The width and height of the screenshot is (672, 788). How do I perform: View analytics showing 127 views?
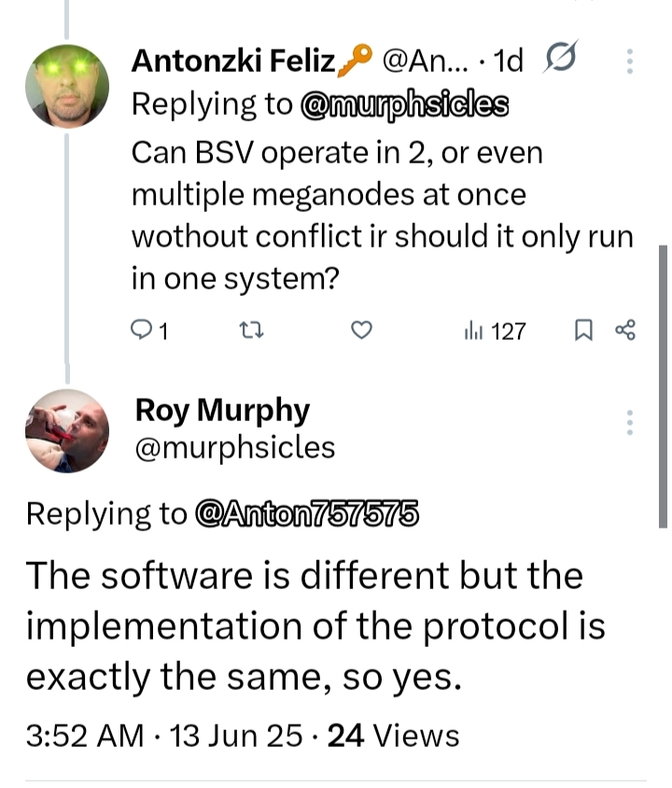[x=496, y=331]
